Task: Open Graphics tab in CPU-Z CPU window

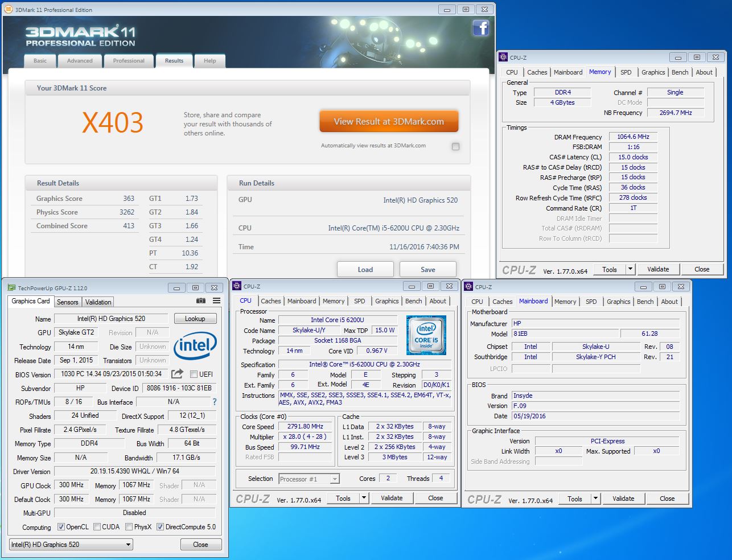Action: coord(387,301)
